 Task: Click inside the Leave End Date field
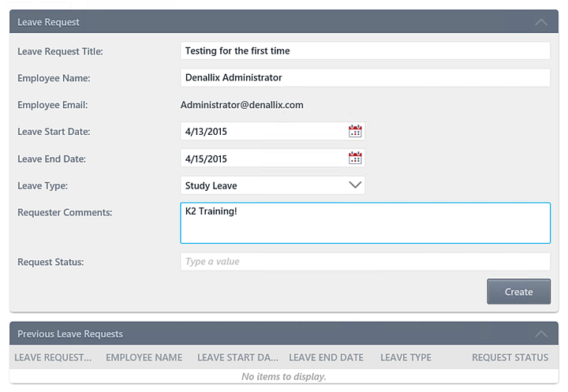point(263,159)
